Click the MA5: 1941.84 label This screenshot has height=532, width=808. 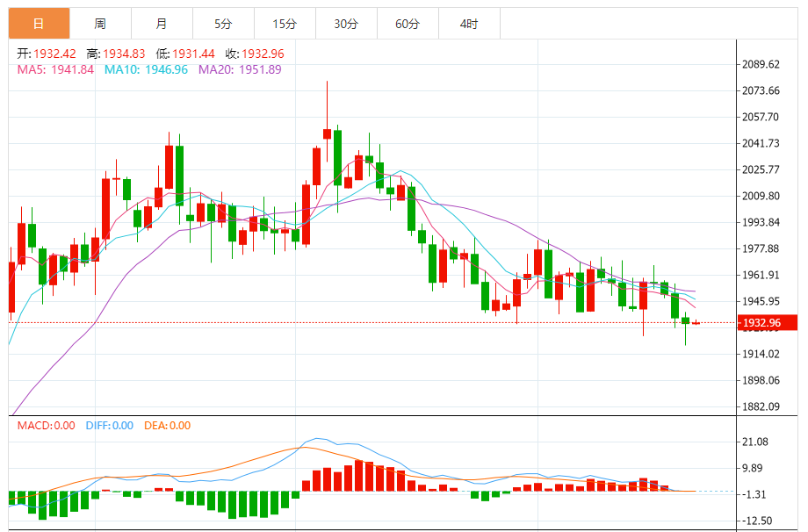click(x=55, y=69)
